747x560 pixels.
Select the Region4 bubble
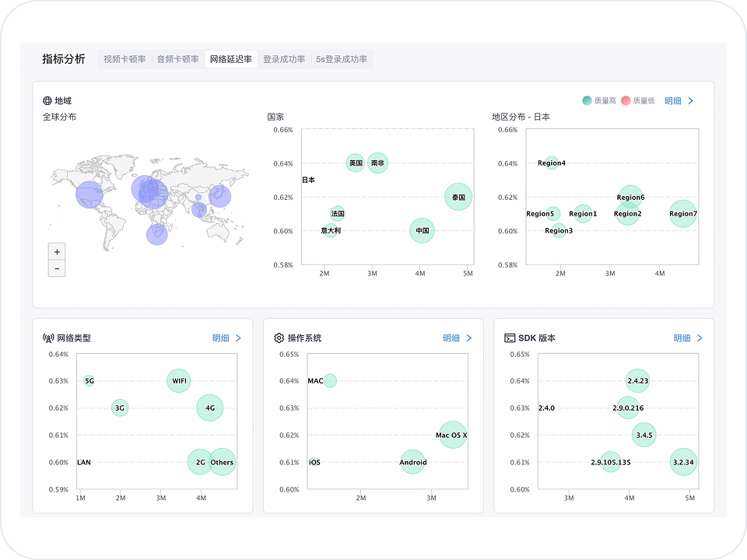pos(552,163)
